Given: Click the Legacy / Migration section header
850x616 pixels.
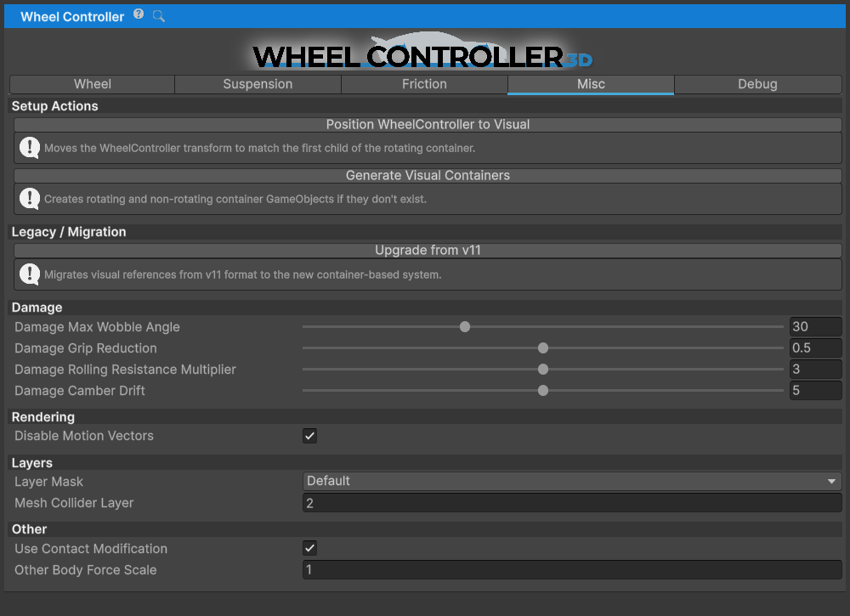Looking at the screenshot, I should (x=69, y=232).
